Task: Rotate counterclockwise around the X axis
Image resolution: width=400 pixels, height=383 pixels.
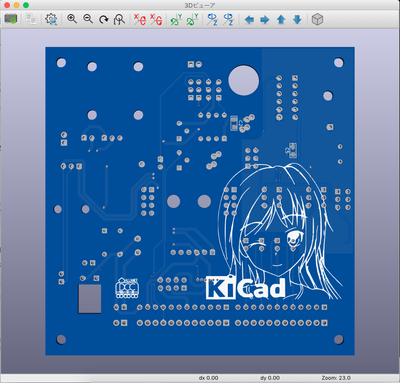Action: point(156,19)
